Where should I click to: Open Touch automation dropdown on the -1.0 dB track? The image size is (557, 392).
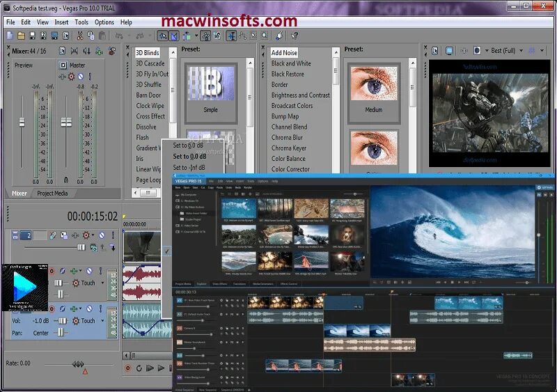click(102, 320)
